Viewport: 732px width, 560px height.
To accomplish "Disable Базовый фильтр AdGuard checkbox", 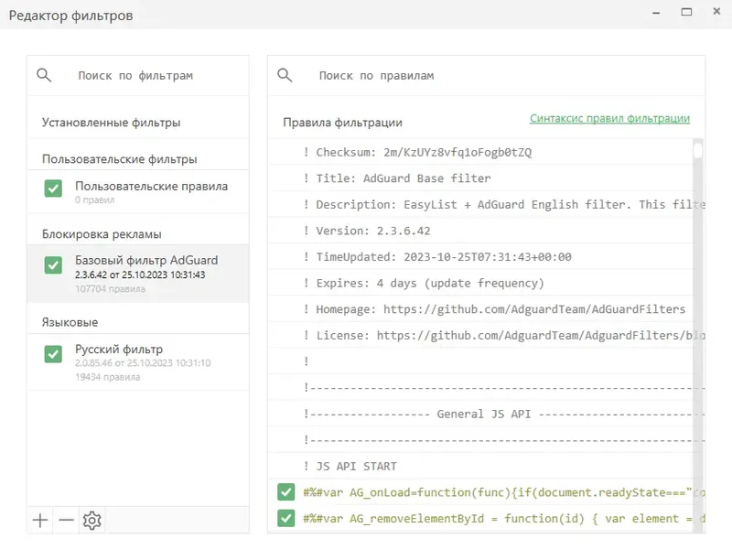I will coord(53,265).
